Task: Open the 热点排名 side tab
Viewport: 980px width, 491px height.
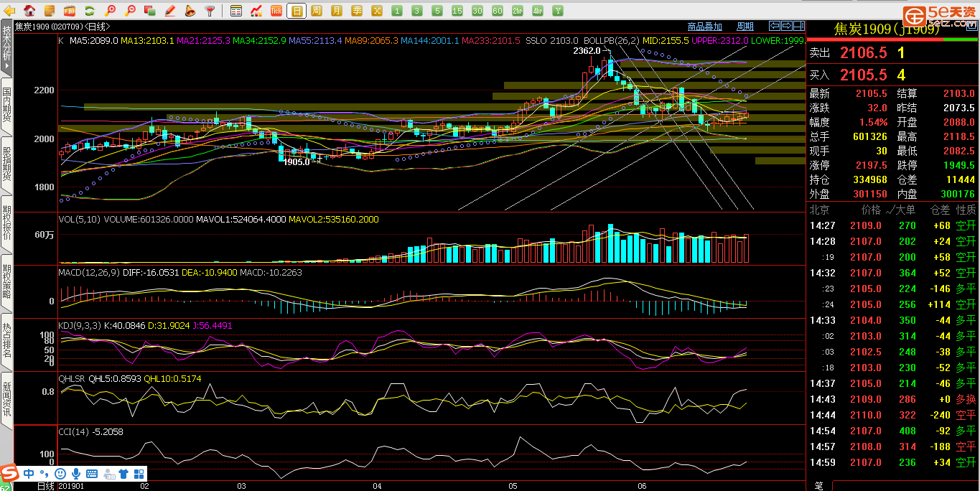Action: [x=6, y=342]
